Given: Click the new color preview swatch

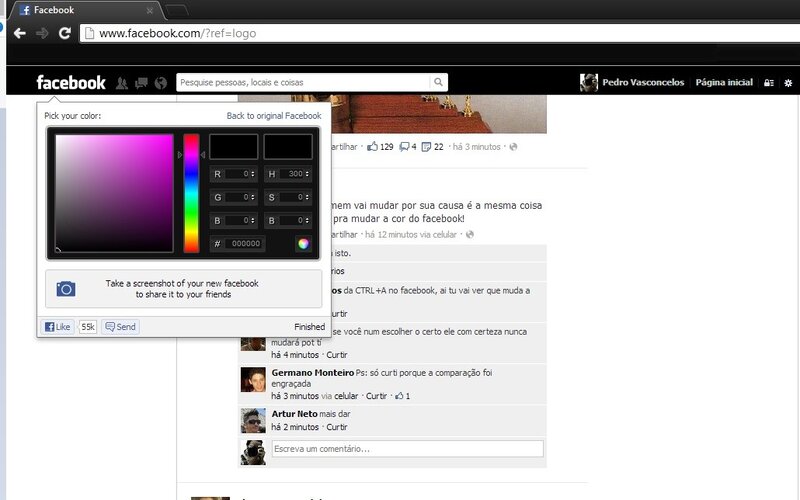Looking at the screenshot, I should 234,147.
